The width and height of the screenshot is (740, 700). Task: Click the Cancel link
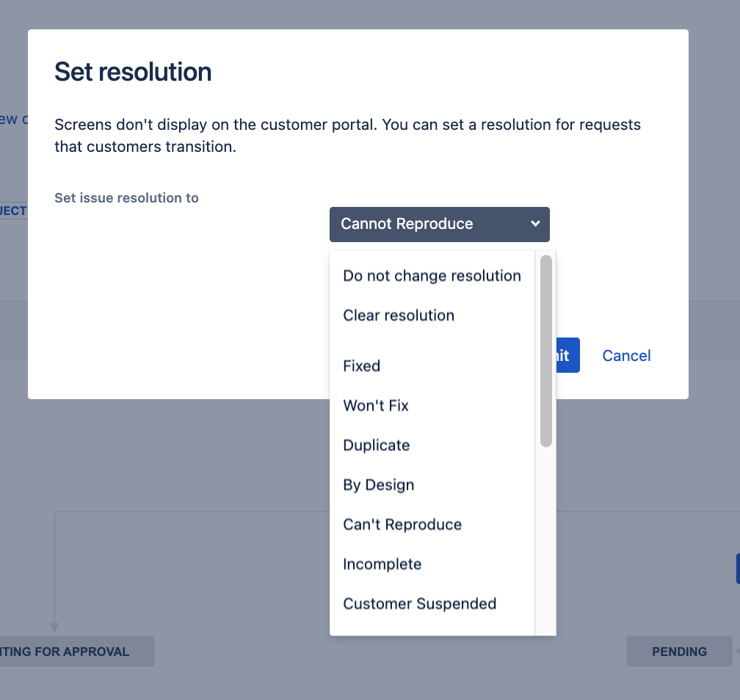tap(625, 355)
